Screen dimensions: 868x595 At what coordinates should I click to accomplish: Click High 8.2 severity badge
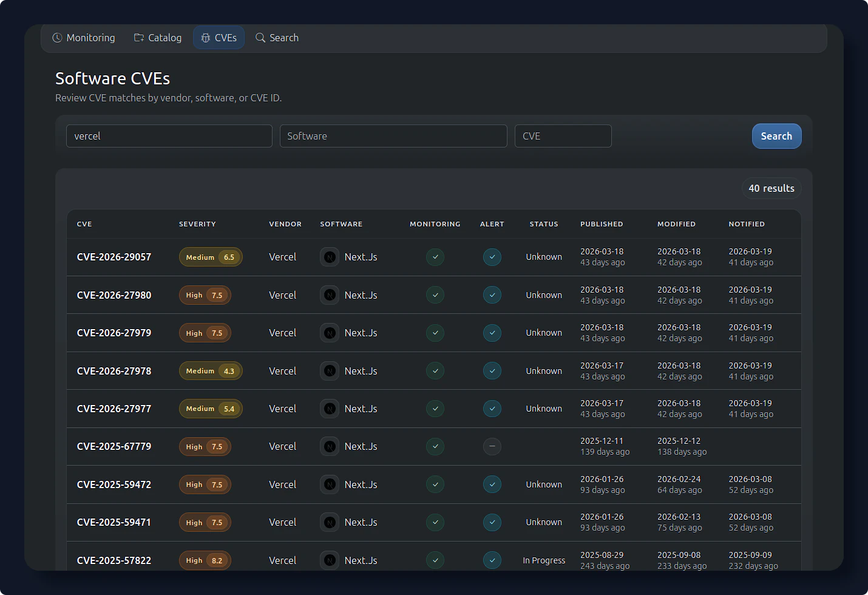205,560
